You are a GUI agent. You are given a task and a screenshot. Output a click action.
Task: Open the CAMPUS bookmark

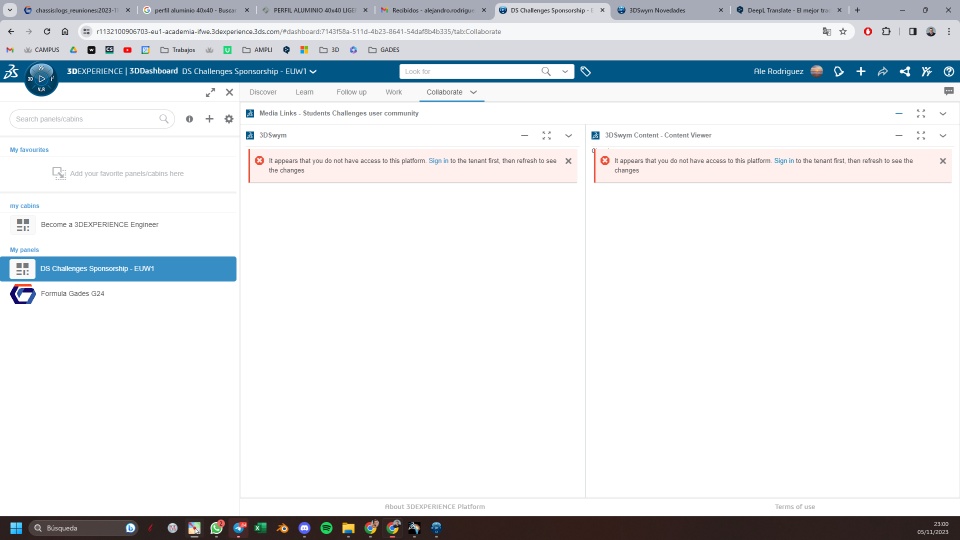tap(42, 50)
